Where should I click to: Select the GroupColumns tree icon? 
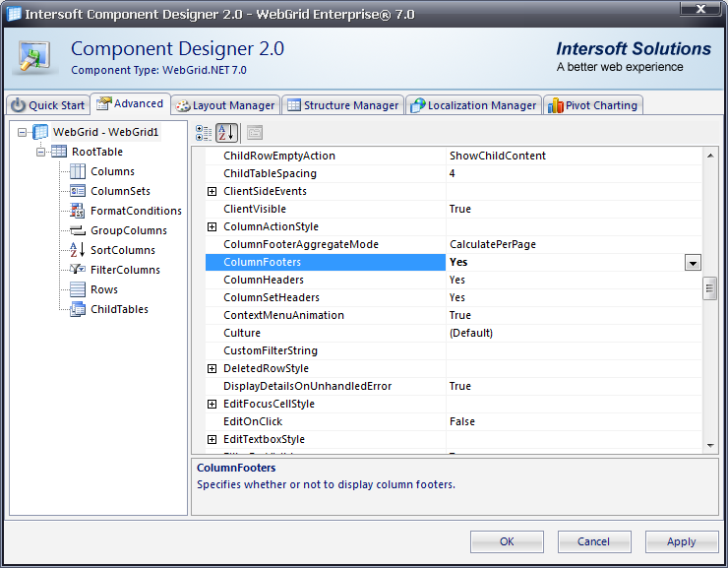[78, 230]
